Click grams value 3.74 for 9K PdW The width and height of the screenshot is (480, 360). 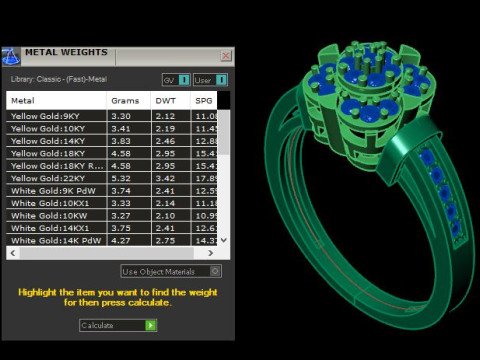(x=121, y=191)
